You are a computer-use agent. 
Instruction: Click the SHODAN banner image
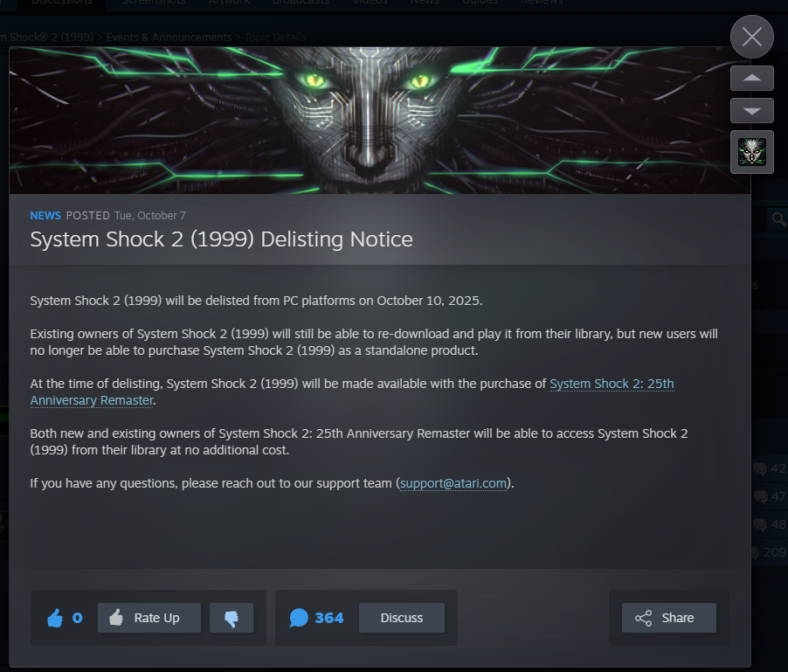point(379,120)
